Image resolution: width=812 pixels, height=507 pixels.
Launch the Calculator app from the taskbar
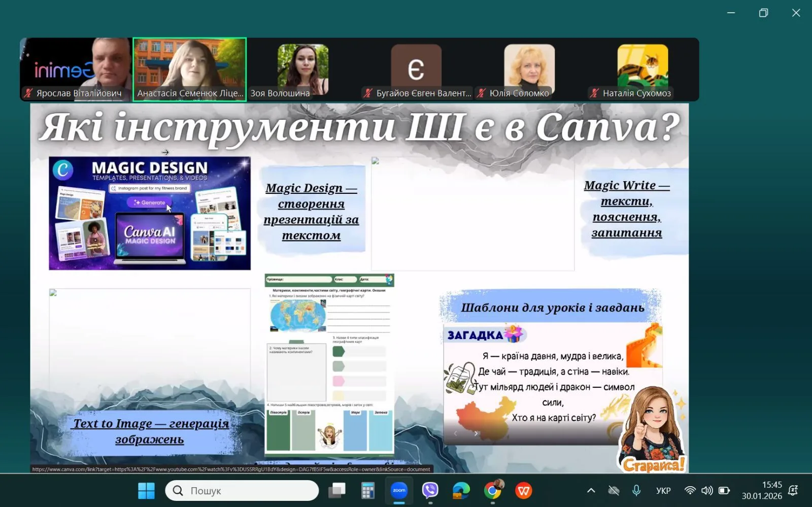(x=368, y=491)
